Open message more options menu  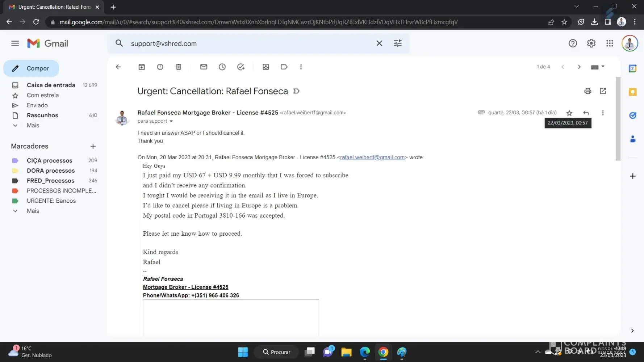(x=603, y=113)
